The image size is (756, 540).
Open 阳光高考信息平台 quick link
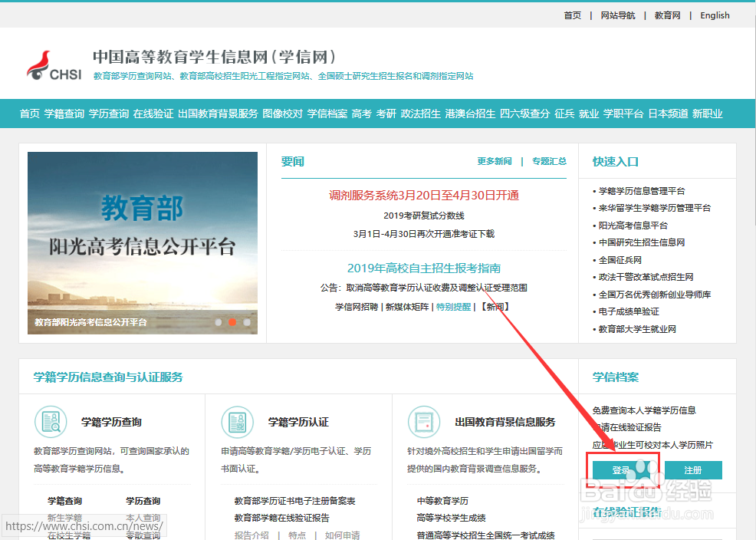(x=633, y=226)
